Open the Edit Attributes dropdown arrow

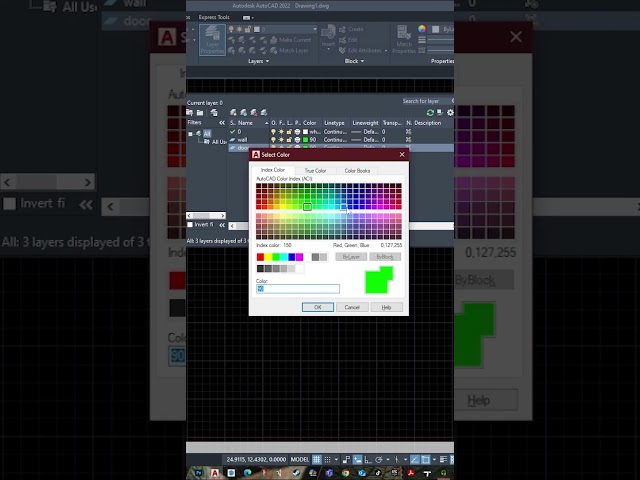pyautogui.click(x=386, y=51)
